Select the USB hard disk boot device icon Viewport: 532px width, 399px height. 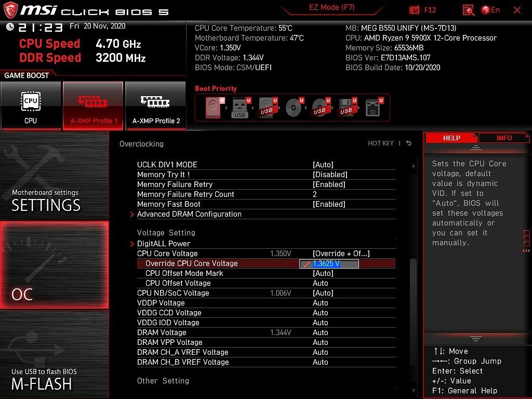(268, 108)
